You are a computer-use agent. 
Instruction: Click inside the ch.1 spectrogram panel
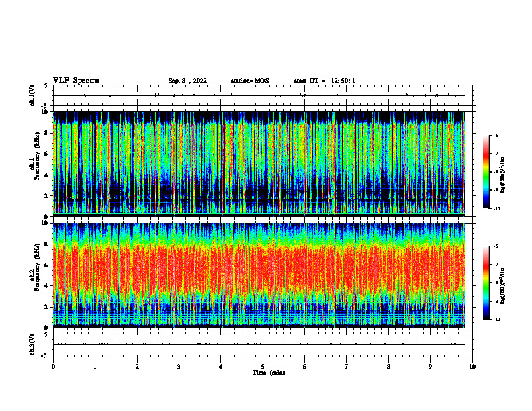pos(259,164)
